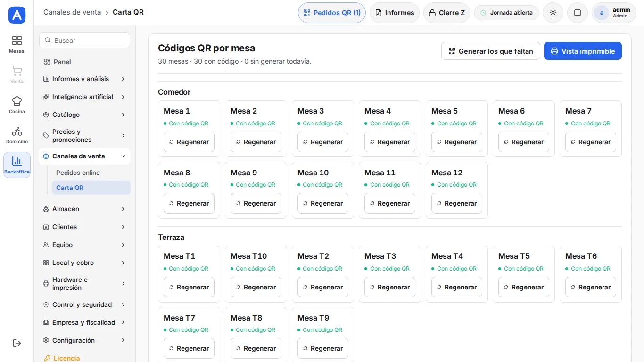Click the app logo icon
644x362 pixels.
click(17, 15)
